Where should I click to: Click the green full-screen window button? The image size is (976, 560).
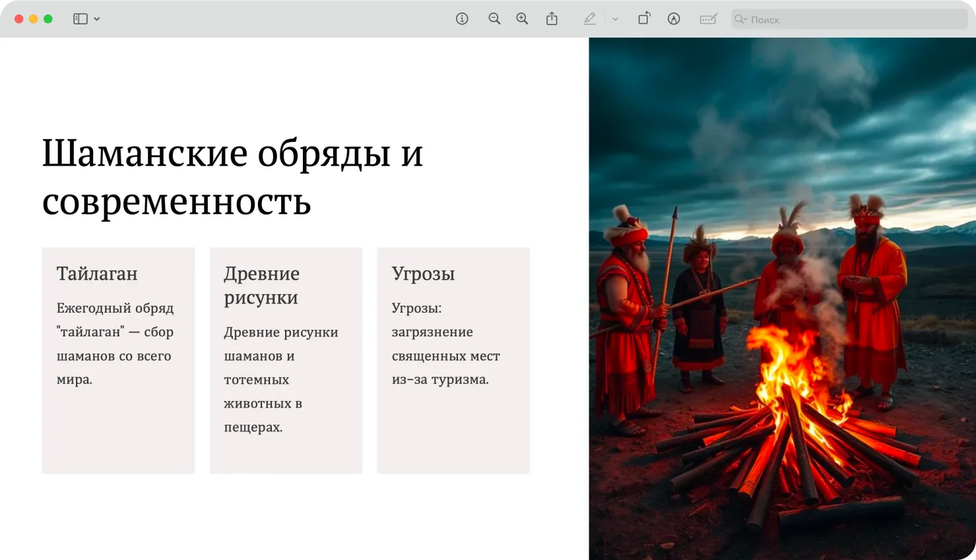48,19
